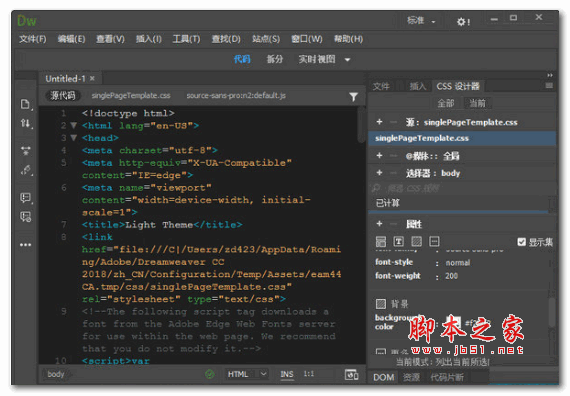This screenshot has height=396, width=570.
Task: Select singlePageTemplate.css in sources list
Action: 462,138
